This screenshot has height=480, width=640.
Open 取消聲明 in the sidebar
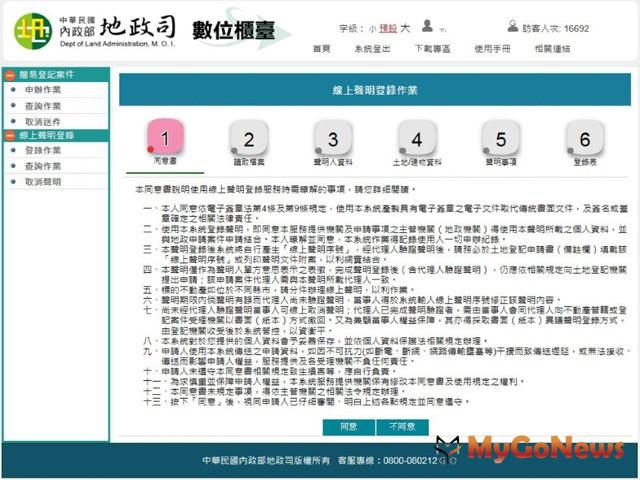[x=43, y=182]
